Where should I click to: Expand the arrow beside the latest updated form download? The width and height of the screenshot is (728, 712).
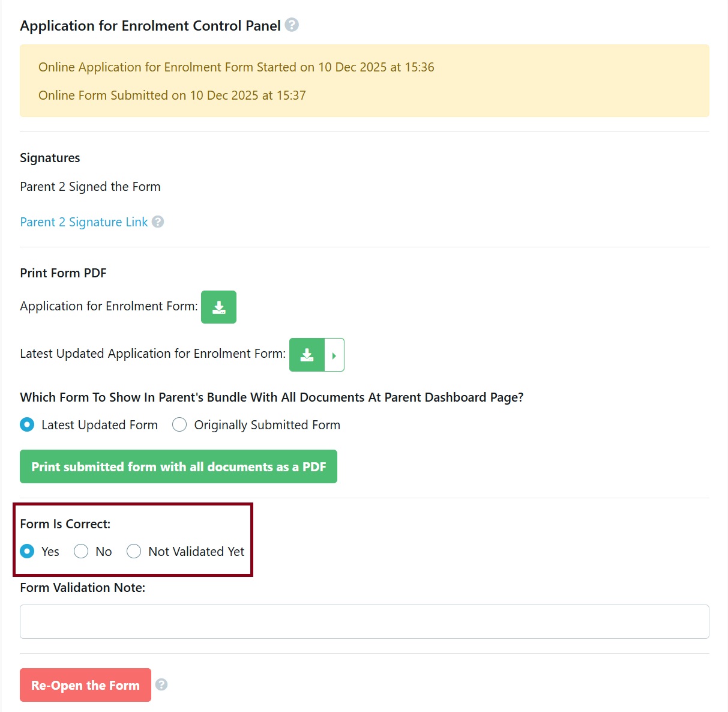pyautogui.click(x=334, y=355)
